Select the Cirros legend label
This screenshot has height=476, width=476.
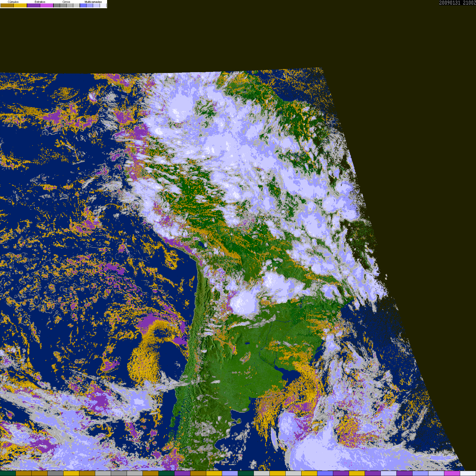pos(66,2)
